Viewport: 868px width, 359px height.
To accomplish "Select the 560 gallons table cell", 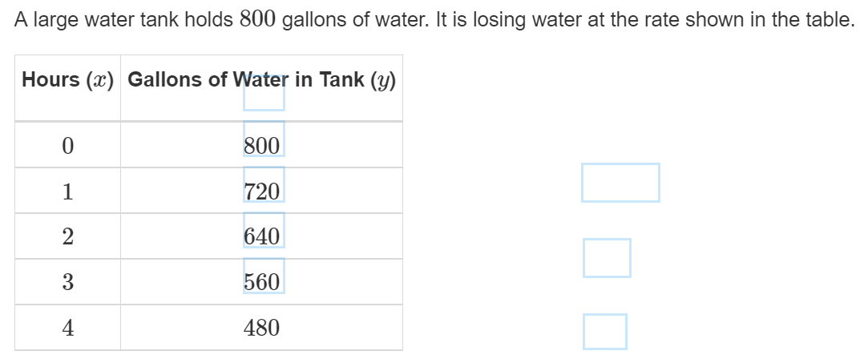I will tap(262, 282).
